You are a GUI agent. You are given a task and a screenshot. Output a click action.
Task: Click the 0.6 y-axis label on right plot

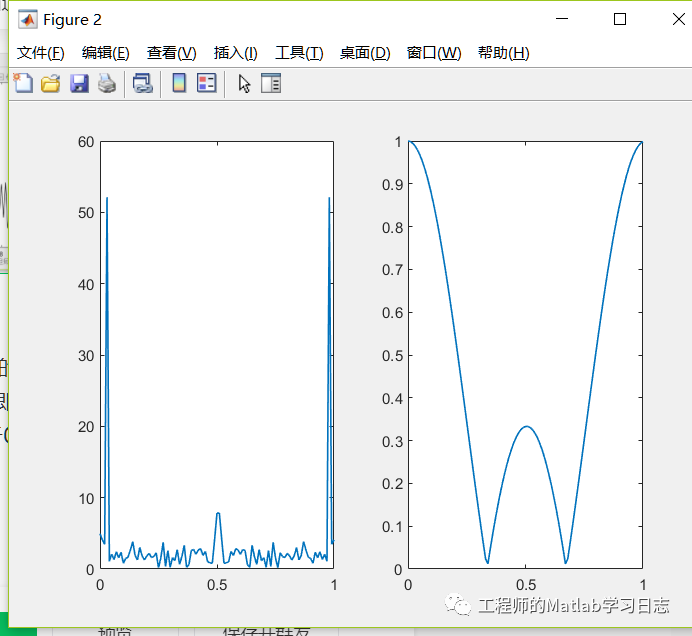(393, 313)
